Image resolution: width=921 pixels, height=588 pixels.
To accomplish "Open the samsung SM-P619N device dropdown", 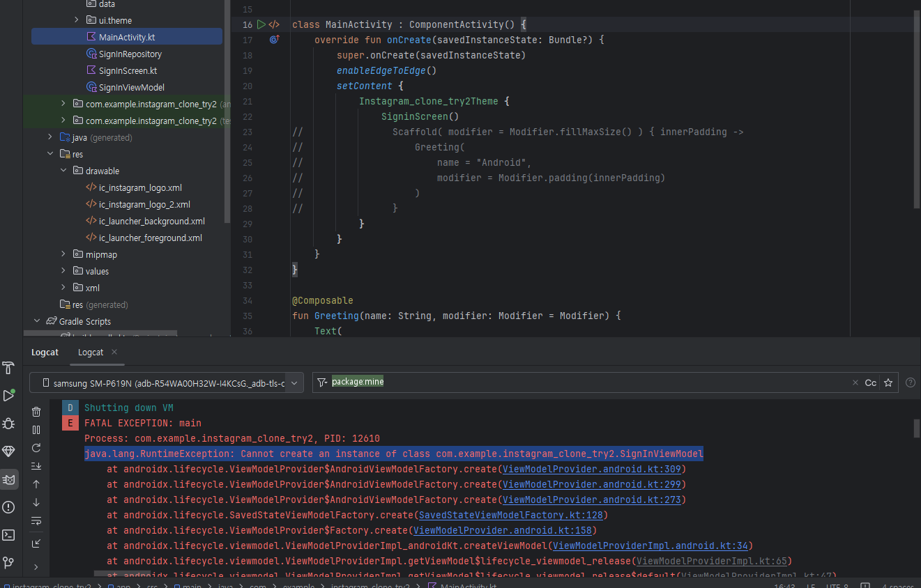I will point(167,382).
